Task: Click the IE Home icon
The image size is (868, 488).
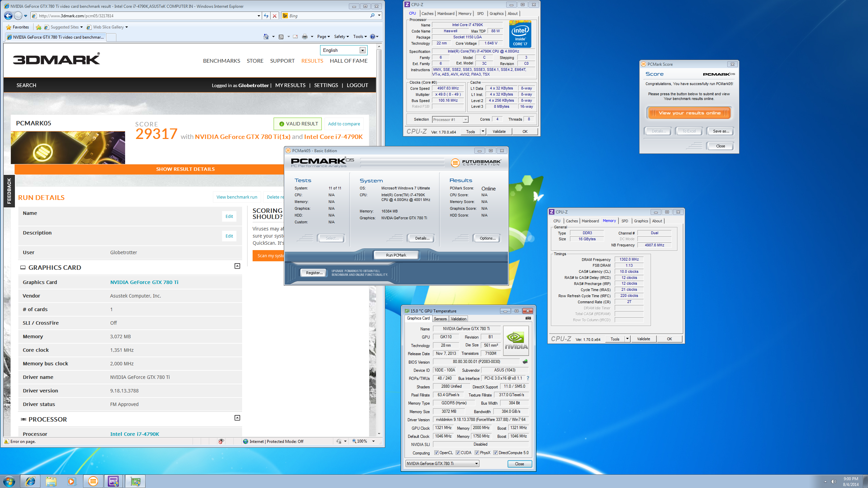Action: pyautogui.click(x=266, y=37)
